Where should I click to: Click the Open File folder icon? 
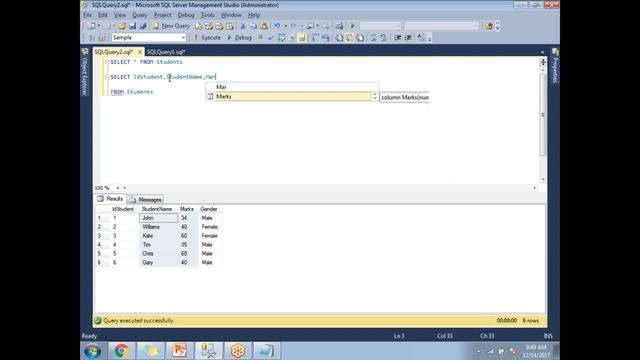pyautogui.click(x=122, y=26)
